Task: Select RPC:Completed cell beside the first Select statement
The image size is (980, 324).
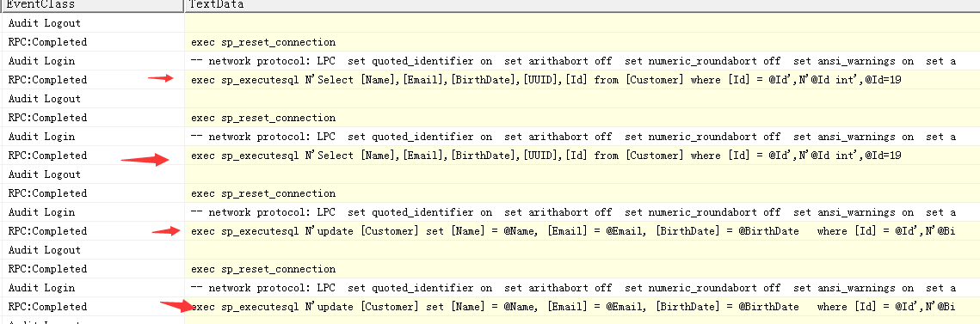Action: coord(94,80)
